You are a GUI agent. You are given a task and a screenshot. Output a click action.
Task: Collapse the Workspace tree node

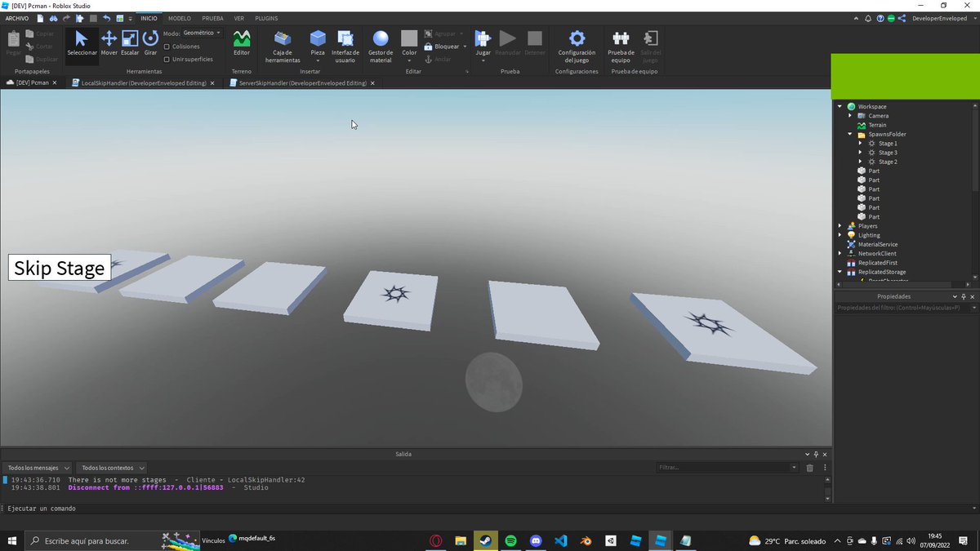(840, 107)
